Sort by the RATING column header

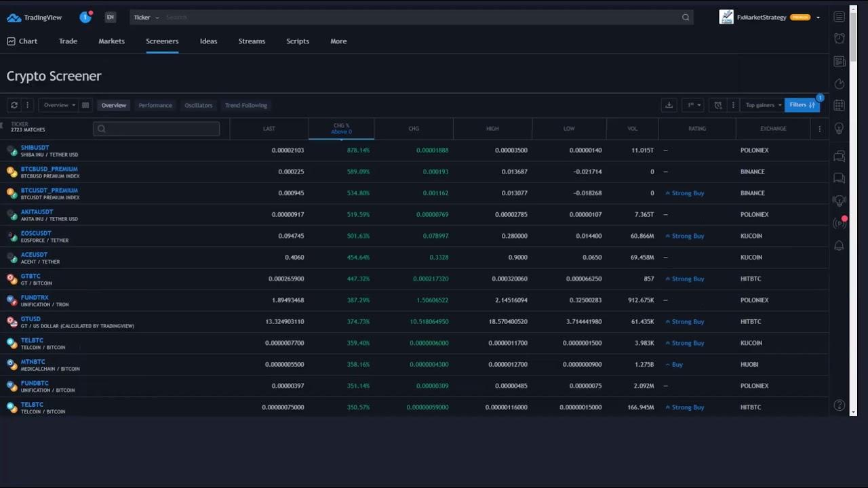coord(697,129)
